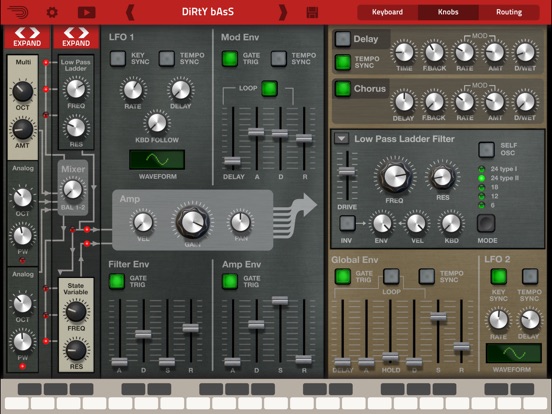Enable LFO 1 KEY SYNC
Screen dimensions: 552x414
pos(118,58)
